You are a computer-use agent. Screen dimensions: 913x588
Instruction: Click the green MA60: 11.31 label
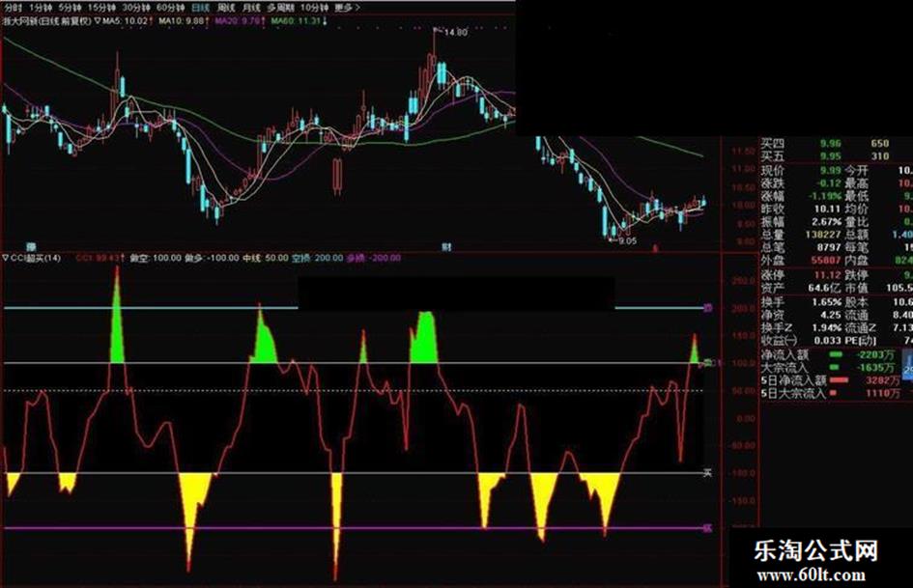[297, 21]
